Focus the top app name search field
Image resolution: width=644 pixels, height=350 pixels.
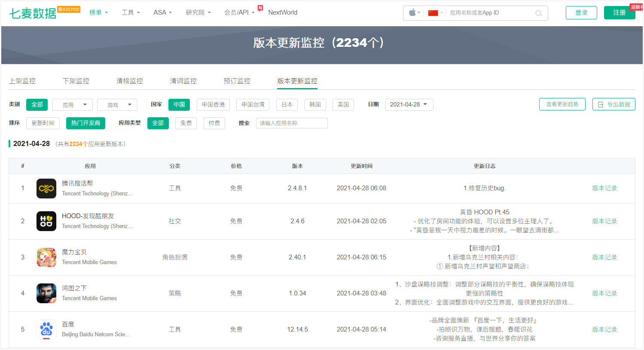click(x=490, y=13)
